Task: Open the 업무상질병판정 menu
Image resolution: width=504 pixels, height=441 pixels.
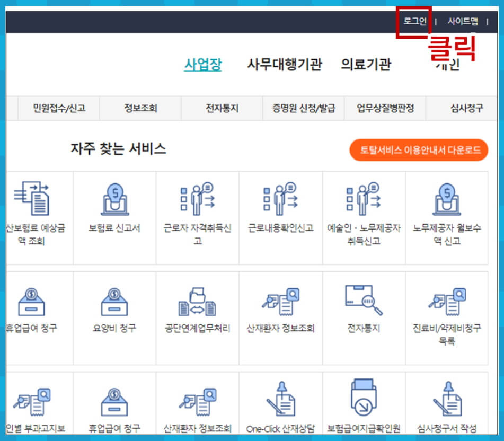Action: [385, 108]
